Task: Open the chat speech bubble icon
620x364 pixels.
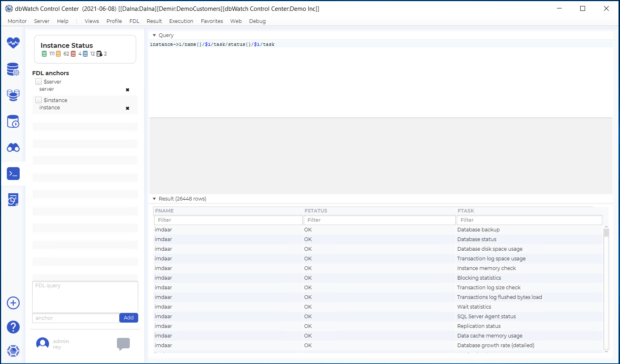Action: [x=123, y=344]
